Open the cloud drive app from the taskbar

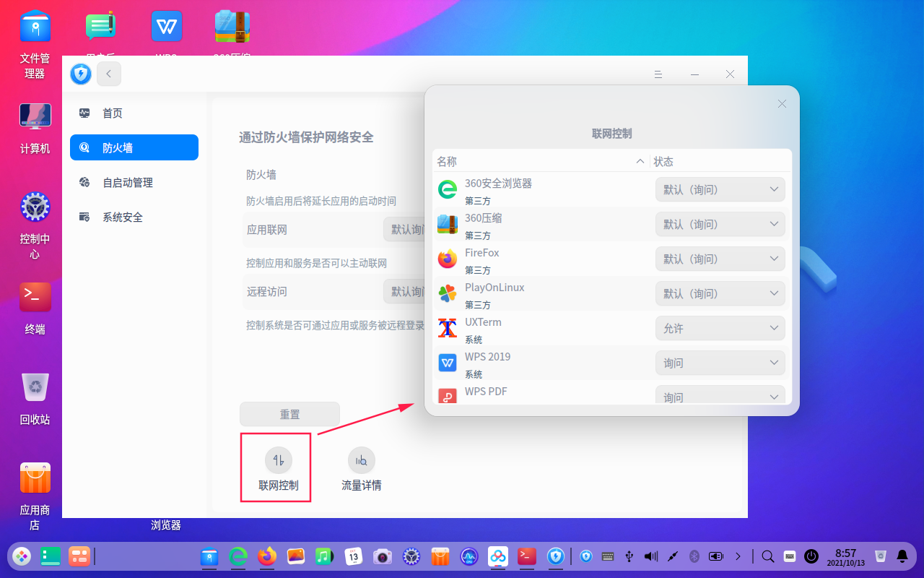(498, 556)
